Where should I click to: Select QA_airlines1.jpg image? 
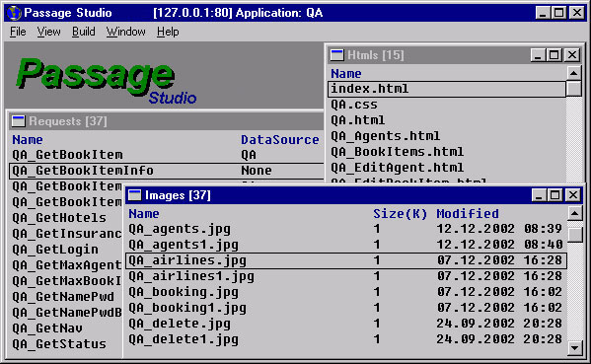[346, 276]
